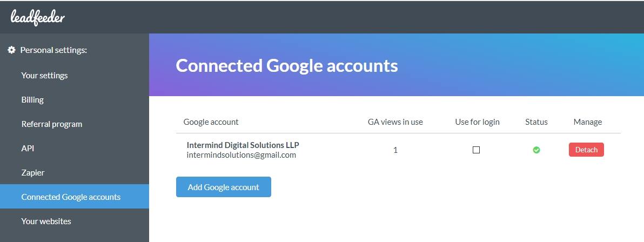Click the Personal settings heading
Image resolution: width=644 pixels, height=242 pixels.
pos(53,50)
